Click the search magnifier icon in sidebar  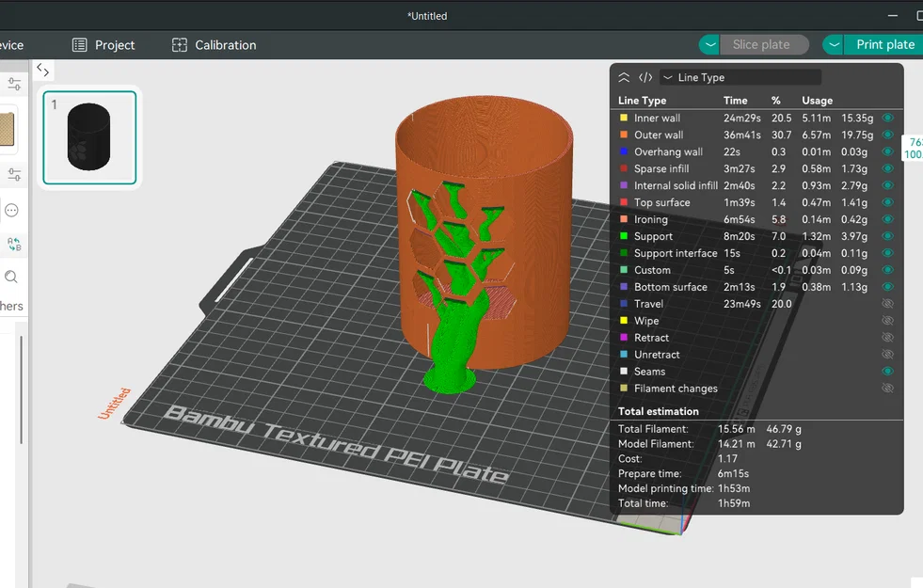[x=11, y=277]
